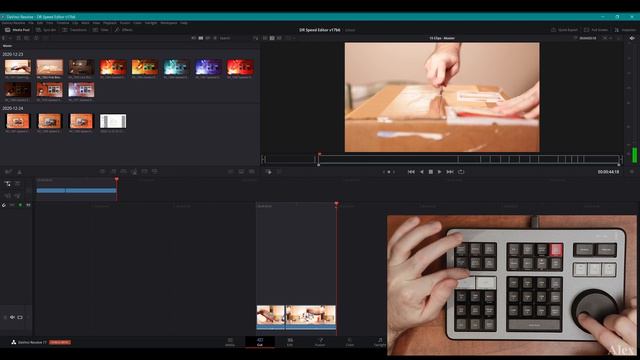
Task: Select the blue-lit clip thumbnail
Action: (x=208, y=67)
